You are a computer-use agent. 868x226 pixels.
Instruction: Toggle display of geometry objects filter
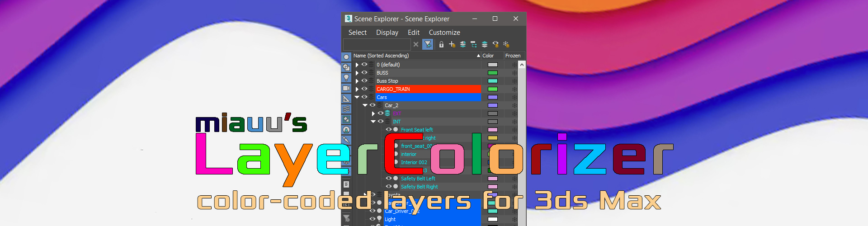(x=346, y=57)
